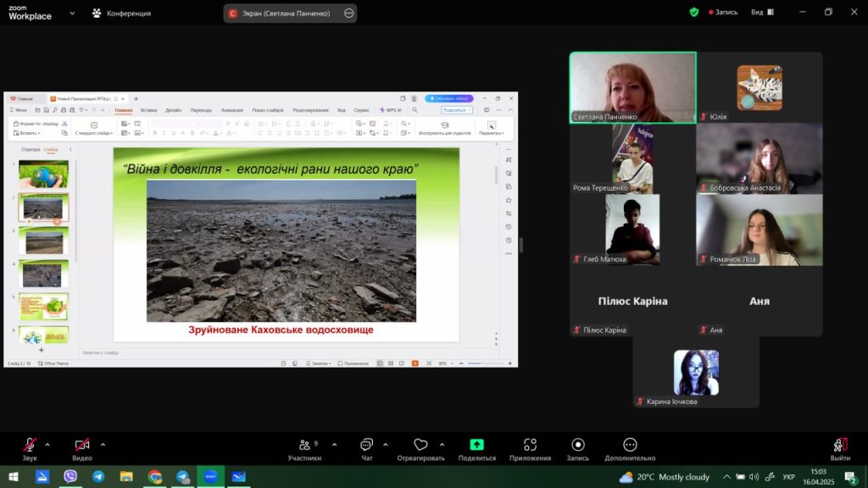Open the Конференция tab
Screen dimensions: 868x488
point(121,13)
